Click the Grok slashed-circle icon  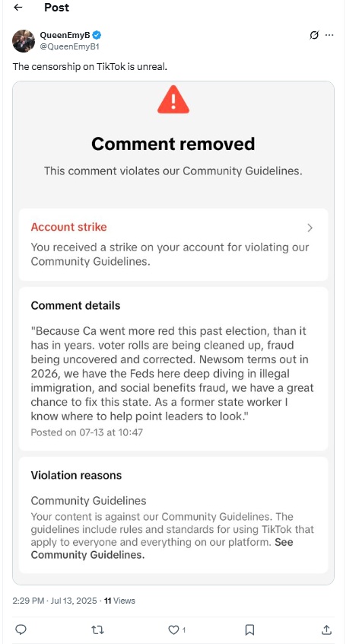pyautogui.click(x=314, y=35)
